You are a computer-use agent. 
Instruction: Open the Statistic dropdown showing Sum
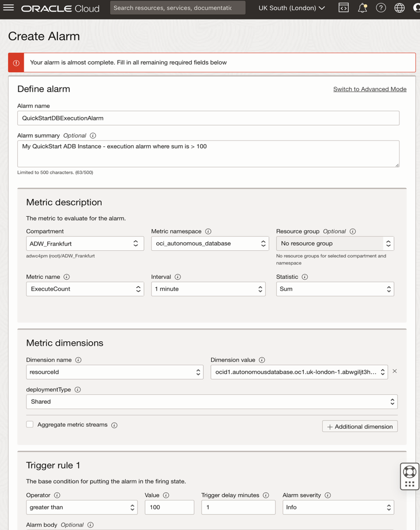tap(335, 289)
